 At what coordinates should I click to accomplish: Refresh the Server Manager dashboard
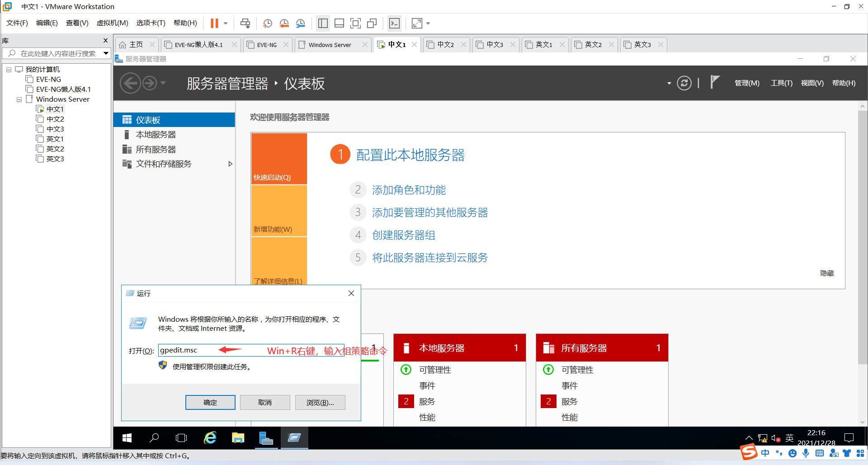(x=684, y=83)
